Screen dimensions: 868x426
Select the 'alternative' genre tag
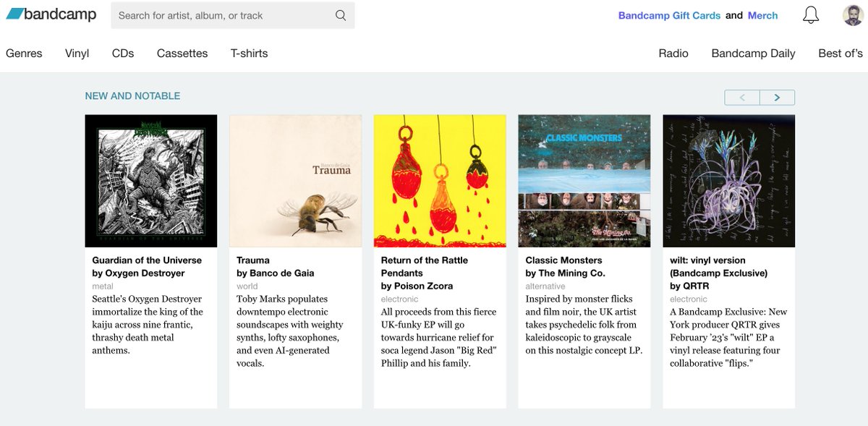[545, 286]
